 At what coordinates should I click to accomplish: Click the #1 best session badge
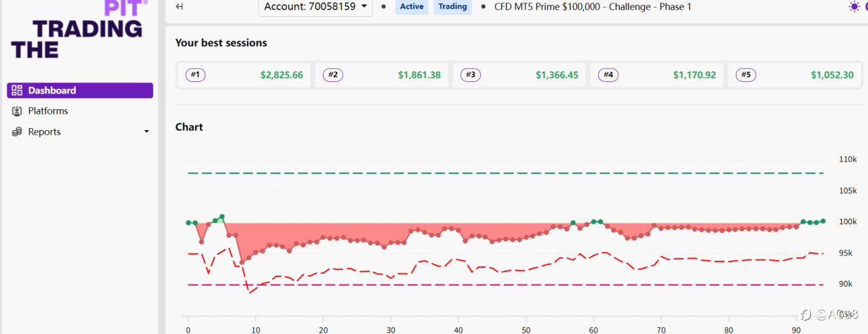(195, 75)
